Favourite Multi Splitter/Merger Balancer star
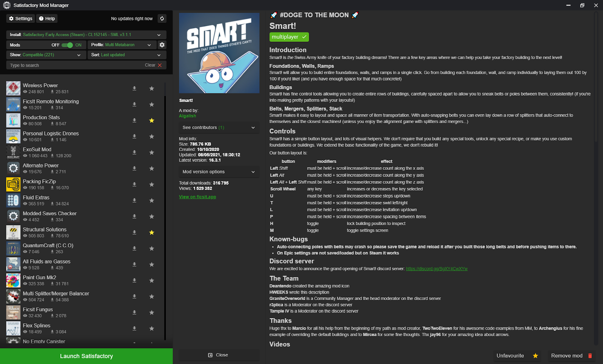Screen dimensions: 603x364 point(152,296)
